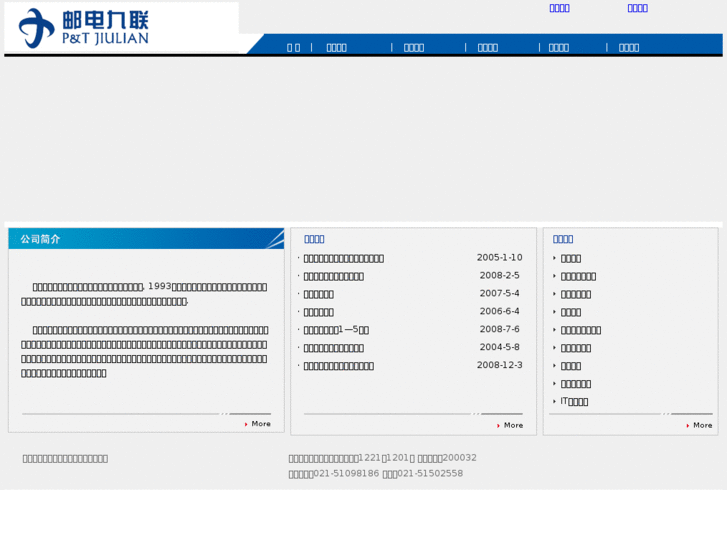Screen dimensions: 727x545
Task: Select the 公司简介 panel header
Action: [146, 238]
